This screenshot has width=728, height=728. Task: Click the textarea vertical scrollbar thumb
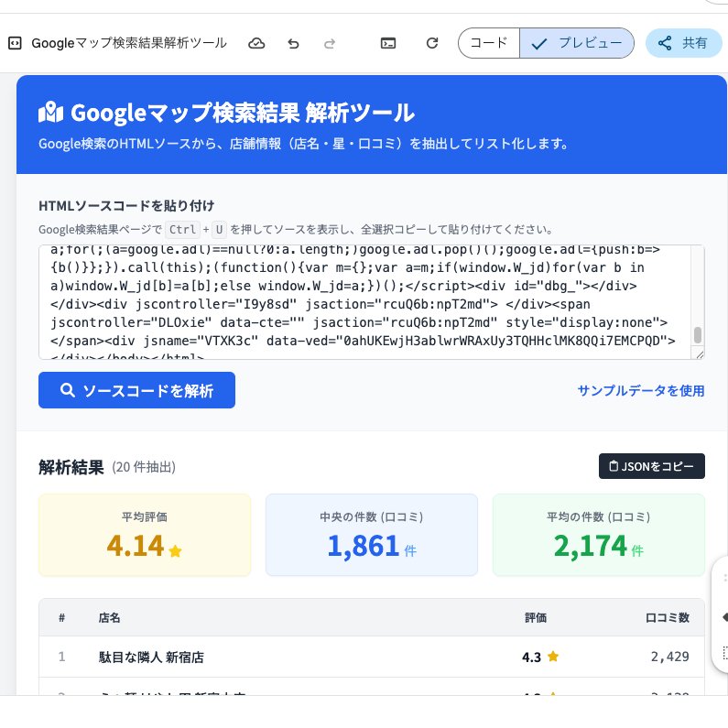[x=698, y=335]
